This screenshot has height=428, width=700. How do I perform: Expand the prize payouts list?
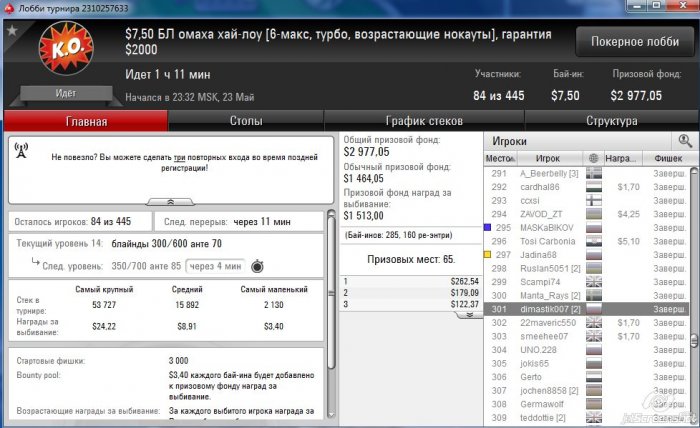pos(469,315)
